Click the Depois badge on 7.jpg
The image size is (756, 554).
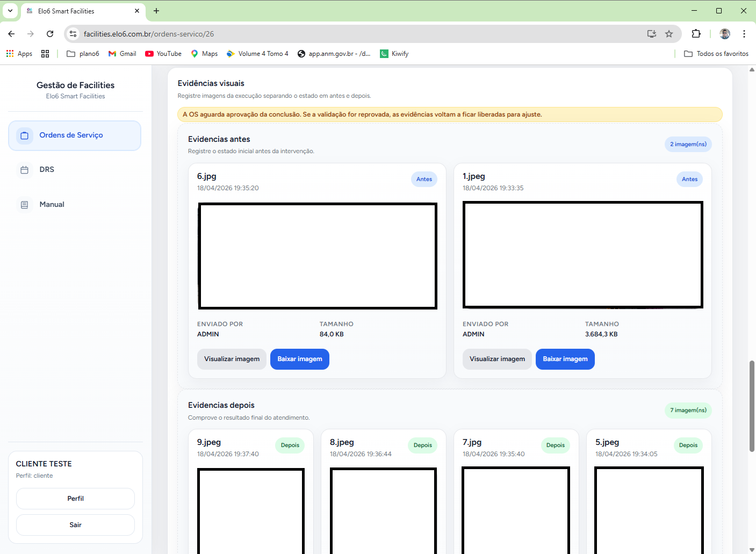tap(556, 445)
